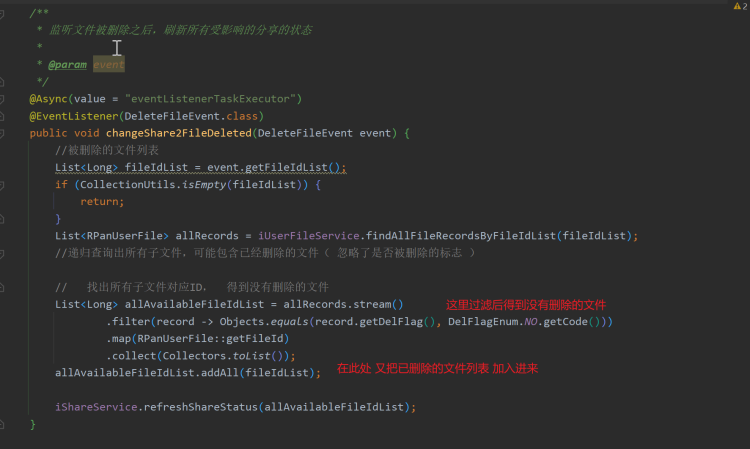The image size is (750, 449).
Task: Collapse the if-block fold marker beside CollectionUtils.isEmpty
Action: click(2, 185)
